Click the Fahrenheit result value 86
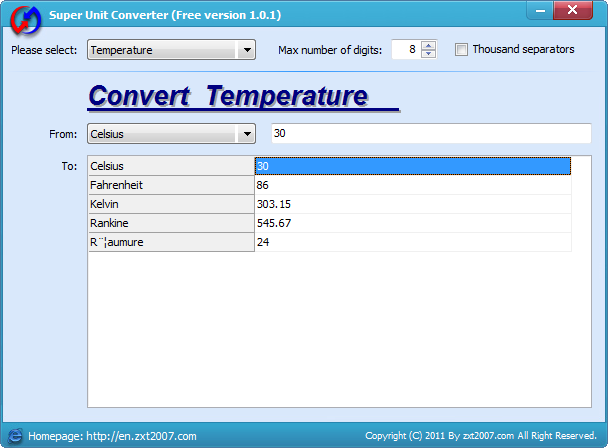The height and width of the screenshot is (448, 608). [x=413, y=185]
